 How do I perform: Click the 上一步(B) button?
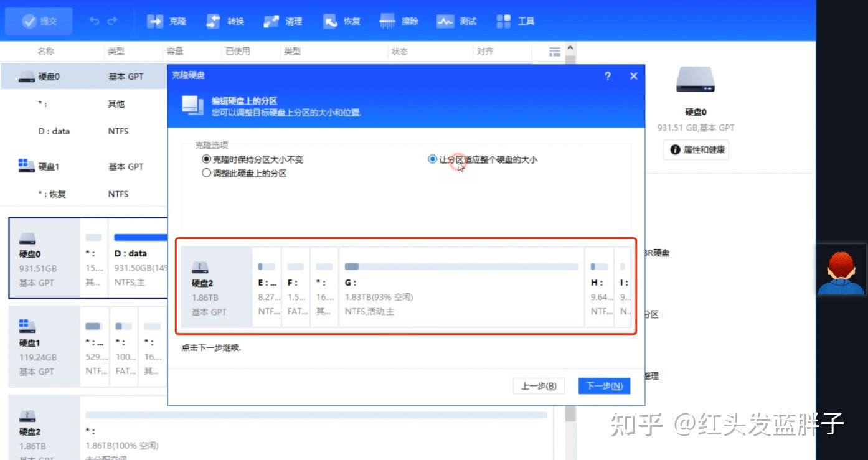tap(538, 386)
